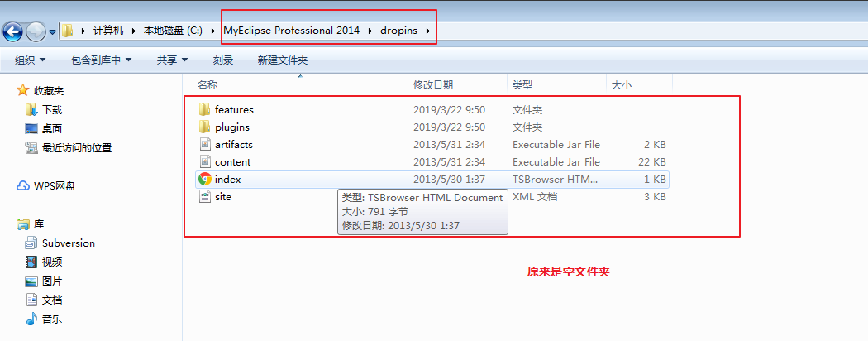Screen dimensions: 868x341
Task: Sort by the 大小 column header
Action: 621,84
